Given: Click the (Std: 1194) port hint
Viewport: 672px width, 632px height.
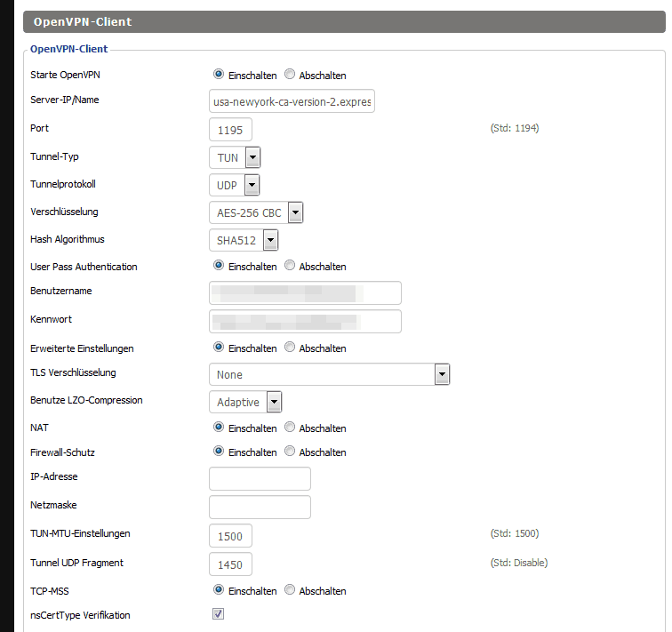Looking at the screenshot, I should (515, 128).
